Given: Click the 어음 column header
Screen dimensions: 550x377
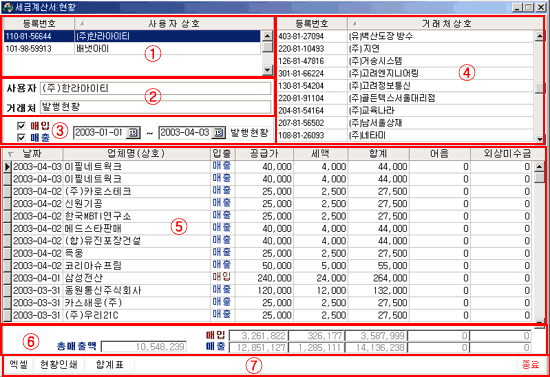Looking at the screenshot, I should coord(440,154).
